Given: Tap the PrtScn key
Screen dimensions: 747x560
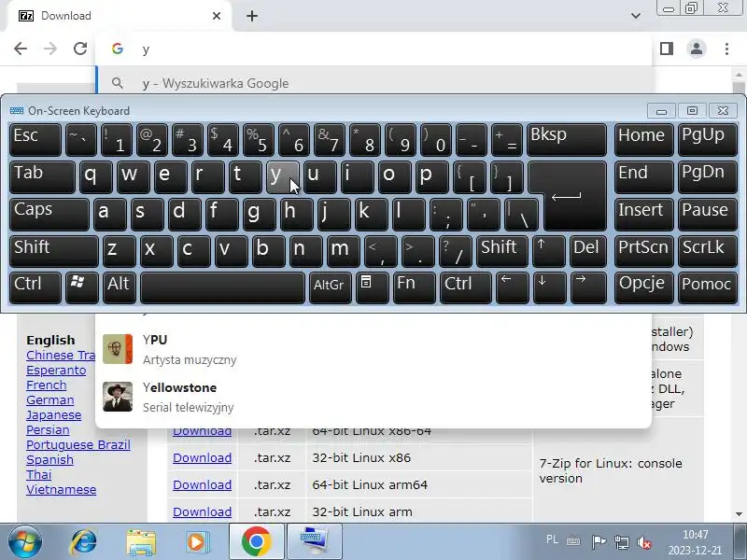Looking at the screenshot, I should [643, 251].
